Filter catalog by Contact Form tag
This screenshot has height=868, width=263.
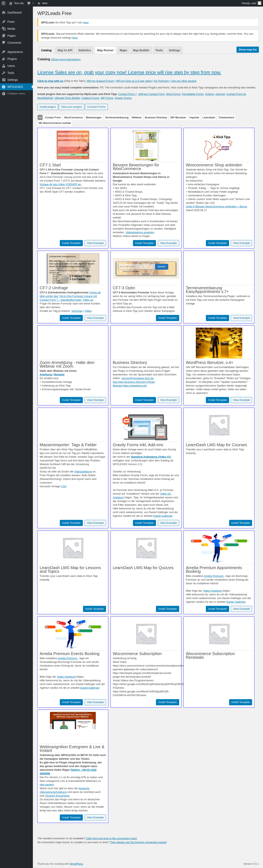click(x=53, y=118)
